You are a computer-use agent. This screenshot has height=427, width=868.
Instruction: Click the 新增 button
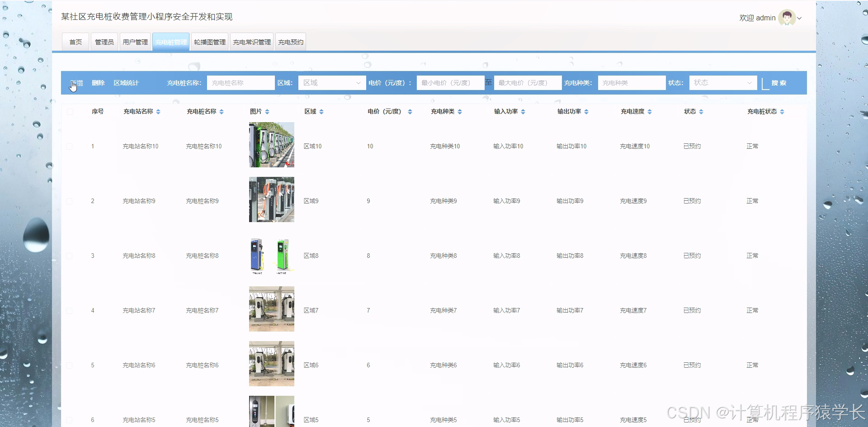point(77,83)
